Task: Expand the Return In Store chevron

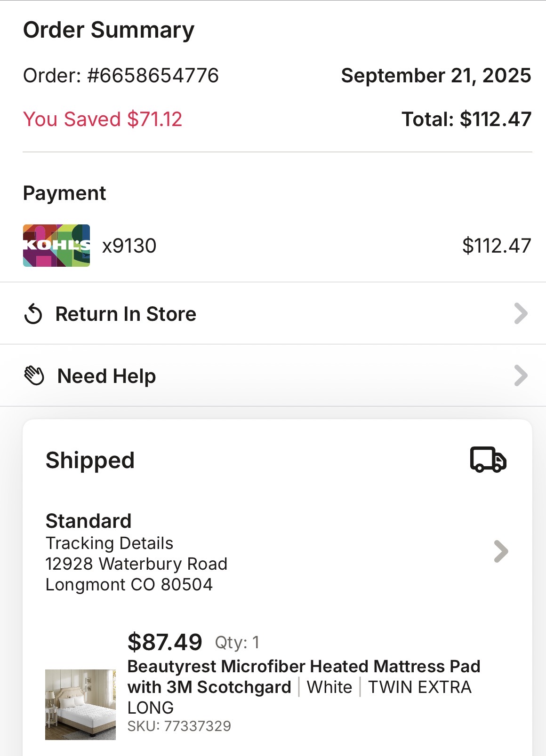Action: click(521, 314)
